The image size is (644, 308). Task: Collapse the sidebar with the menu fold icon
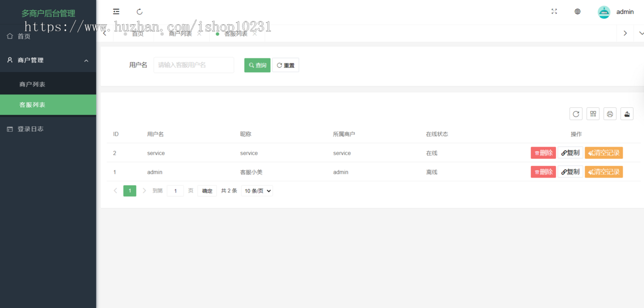click(116, 11)
